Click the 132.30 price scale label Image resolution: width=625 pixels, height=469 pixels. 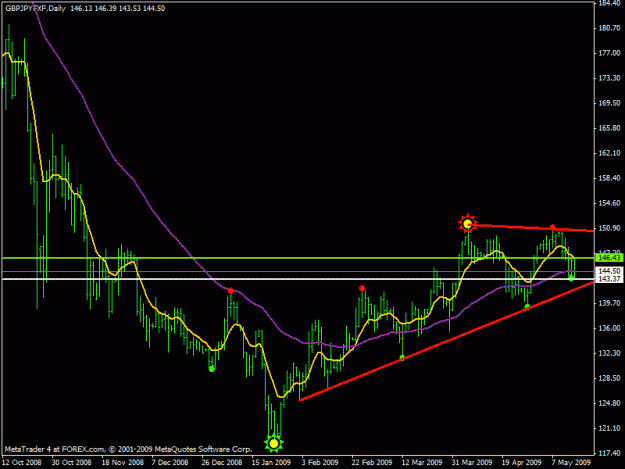tap(609, 353)
